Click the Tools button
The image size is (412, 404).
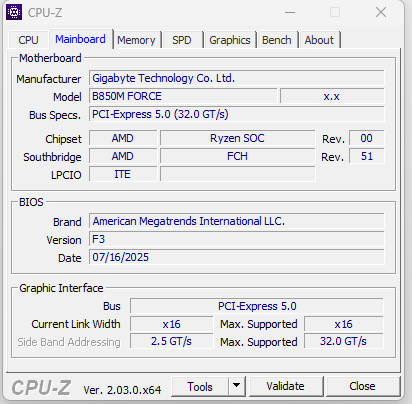tap(200, 386)
